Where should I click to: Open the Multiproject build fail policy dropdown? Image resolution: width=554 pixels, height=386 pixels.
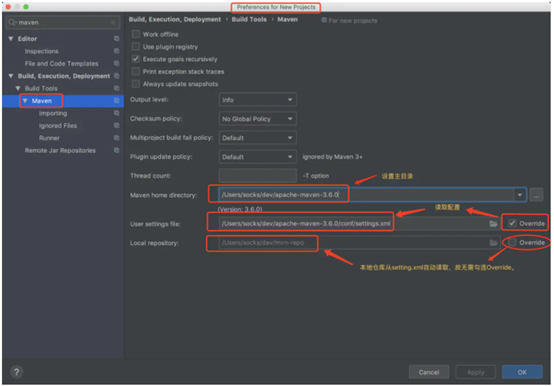(x=258, y=138)
